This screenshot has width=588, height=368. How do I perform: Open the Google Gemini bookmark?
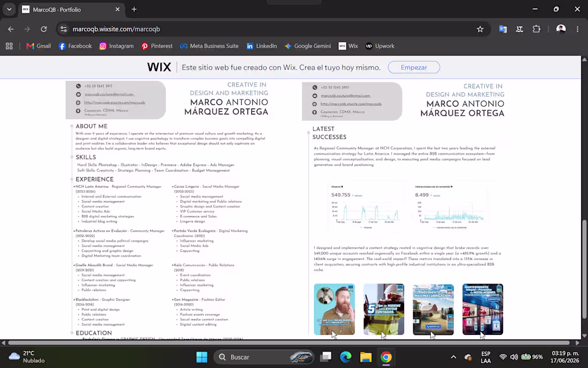point(307,46)
